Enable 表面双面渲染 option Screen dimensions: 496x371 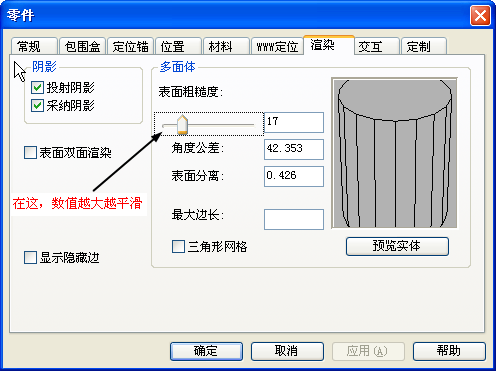[30, 153]
